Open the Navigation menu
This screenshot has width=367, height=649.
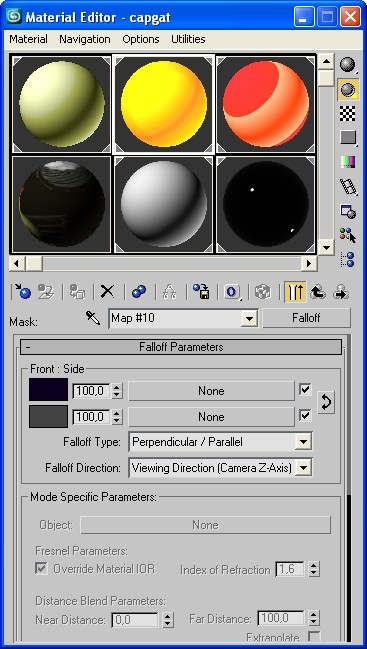pos(85,39)
